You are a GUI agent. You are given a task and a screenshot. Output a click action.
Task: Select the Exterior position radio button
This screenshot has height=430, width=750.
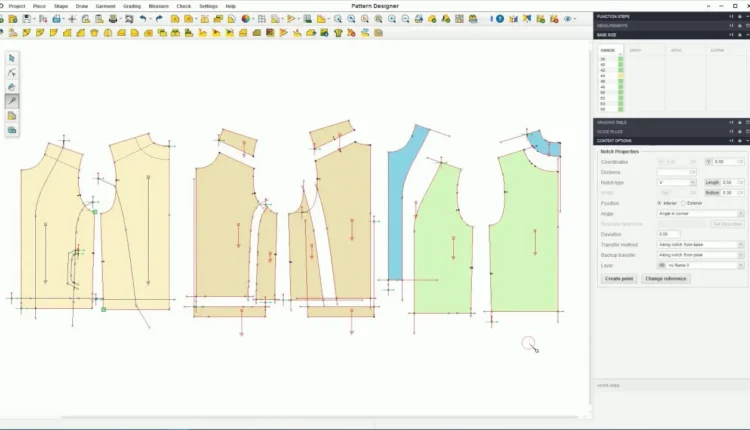pyautogui.click(x=683, y=203)
